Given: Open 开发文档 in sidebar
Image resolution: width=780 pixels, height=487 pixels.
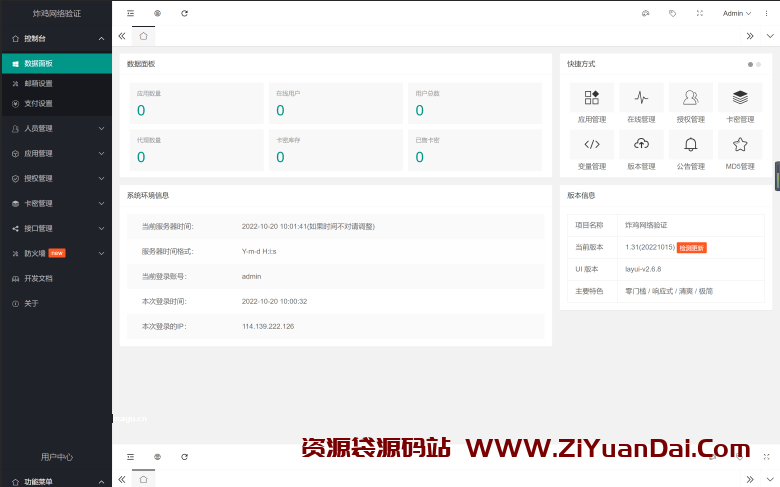Looking at the screenshot, I should [x=56, y=278].
